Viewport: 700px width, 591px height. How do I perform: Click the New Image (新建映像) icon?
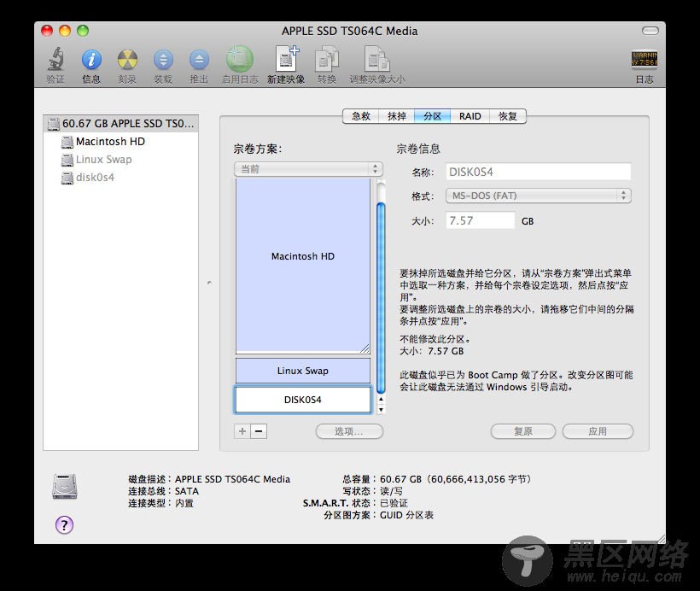click(x=286, y=59)
